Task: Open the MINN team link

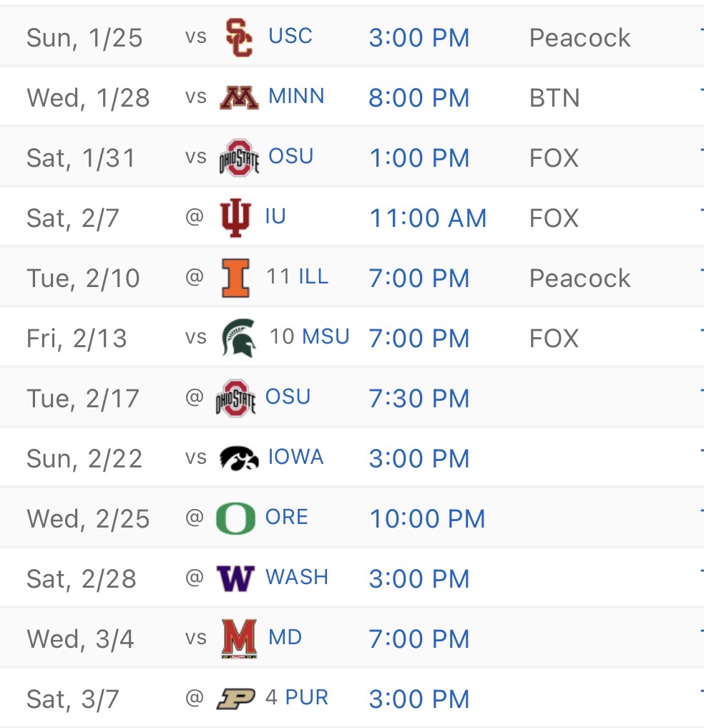Action: (x=296, y=96)
